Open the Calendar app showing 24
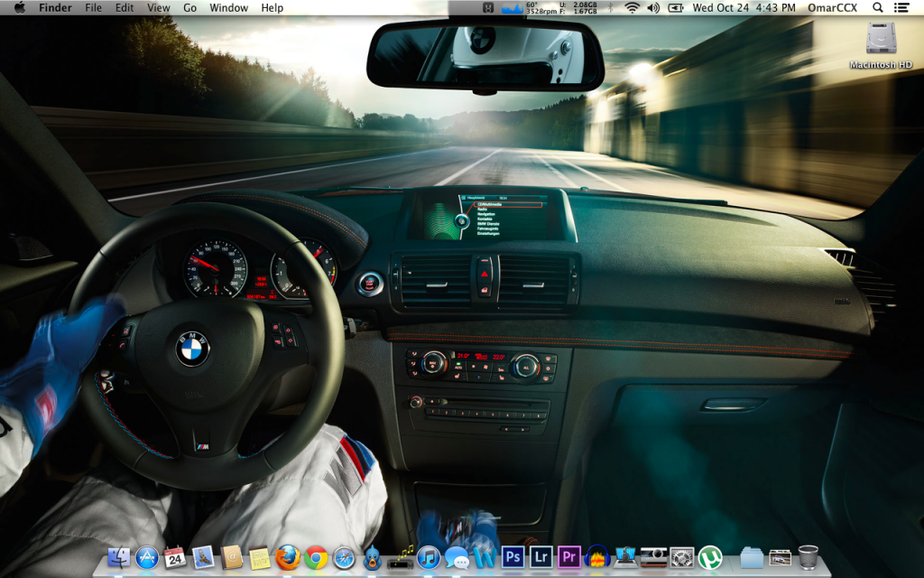Screen dimensions: 924x578 pyautogui.click(x=175, y=557)
